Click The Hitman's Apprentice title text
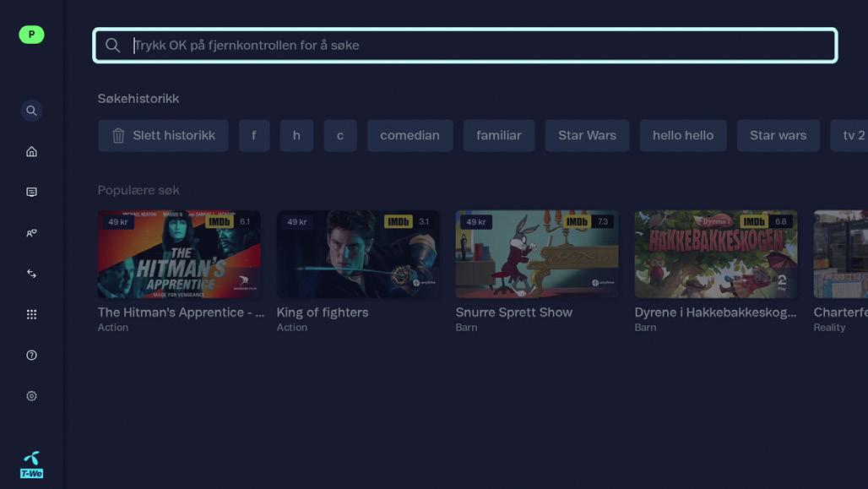 tap(181, 312)
